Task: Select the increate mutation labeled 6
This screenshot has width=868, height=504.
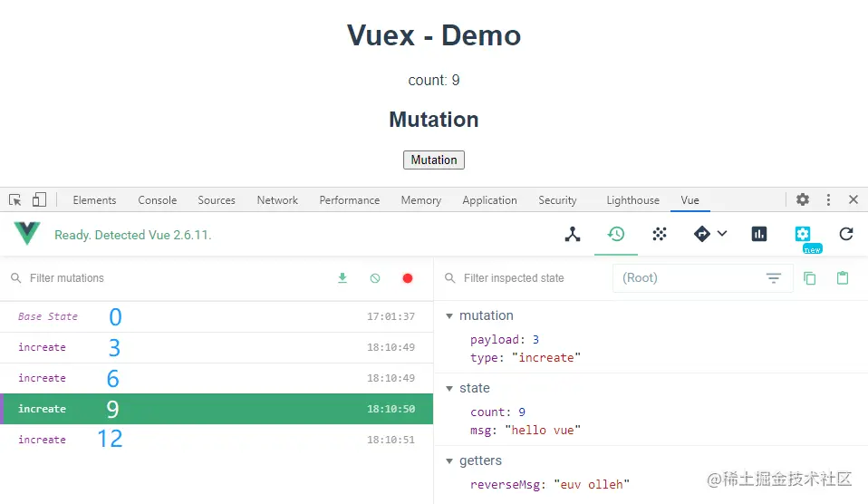Action: tap(217, 378)
